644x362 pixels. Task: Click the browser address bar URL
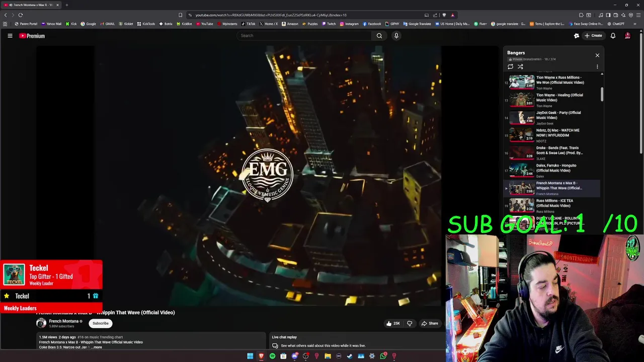271,15
